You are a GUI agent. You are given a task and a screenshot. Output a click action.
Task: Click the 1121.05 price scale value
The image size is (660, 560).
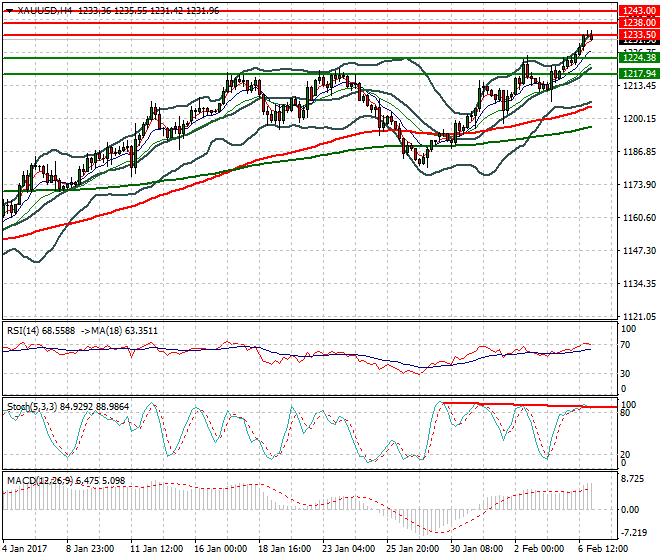[x=639, y=317]
